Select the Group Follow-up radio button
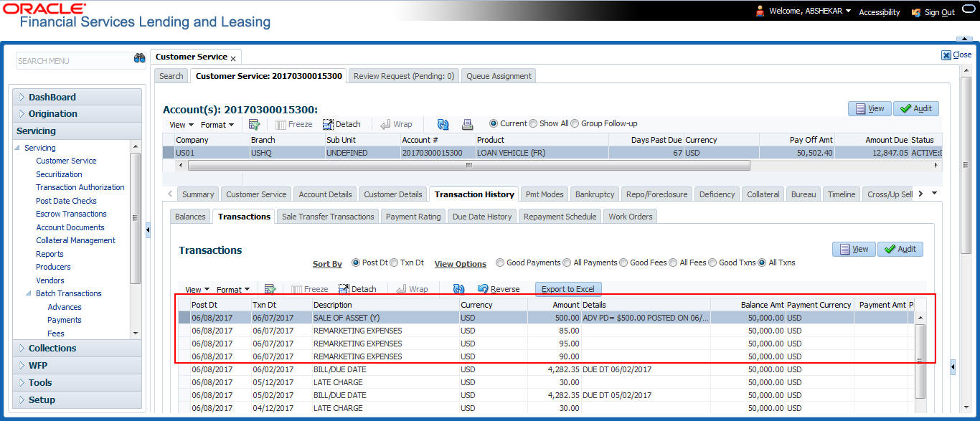Image resolution: width=980 pixels, height=421 pixels. [575, 123]
